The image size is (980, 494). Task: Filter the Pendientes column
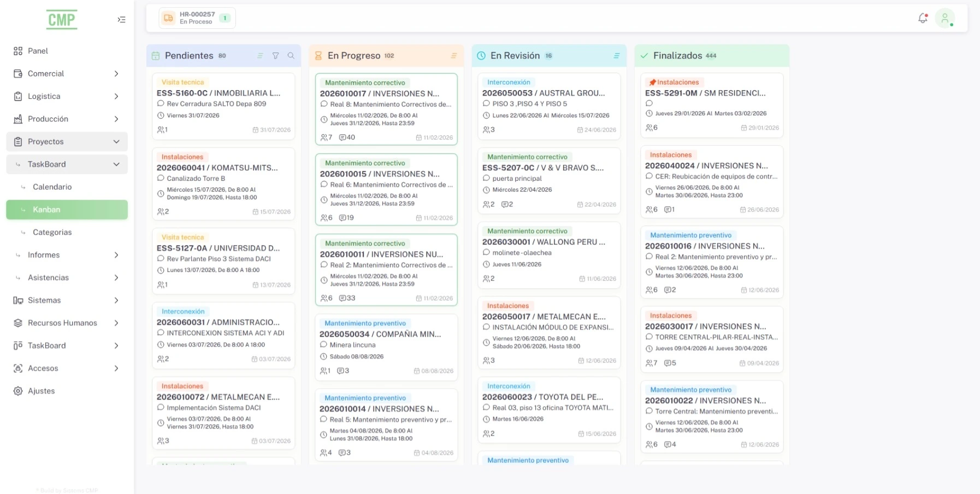click(x=276, y=56)
